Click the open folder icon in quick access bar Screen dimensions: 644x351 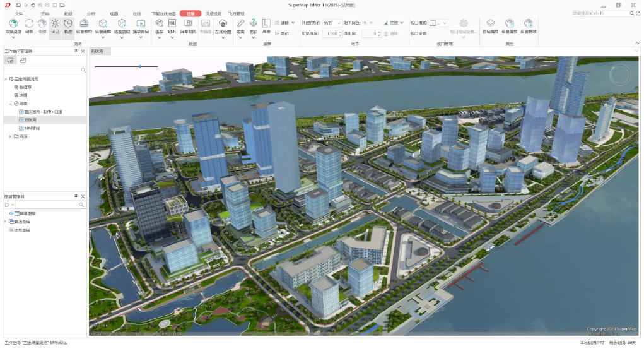[62, 5]
